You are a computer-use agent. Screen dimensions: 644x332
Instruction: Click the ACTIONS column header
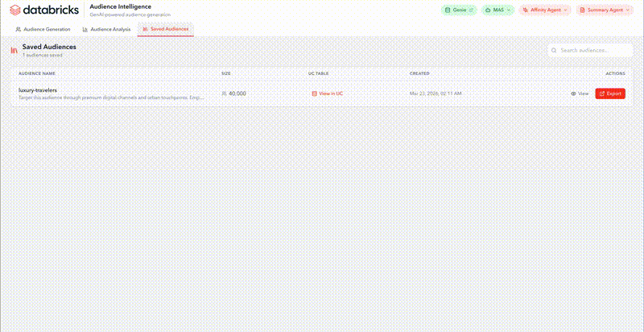[x=616, y=73]
